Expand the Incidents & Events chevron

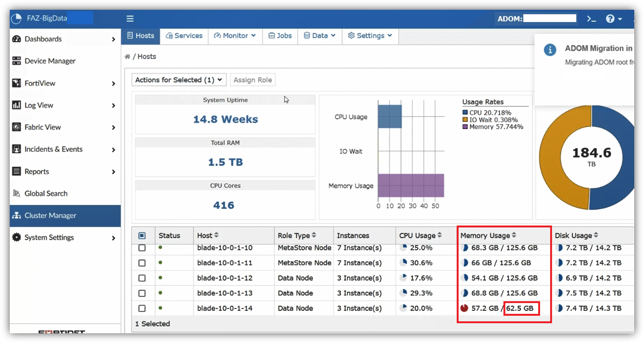click(x=113, y=150)
